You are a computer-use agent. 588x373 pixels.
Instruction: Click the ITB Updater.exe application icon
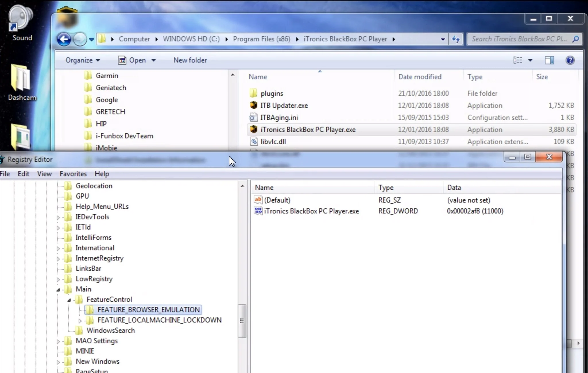(x=253, y=105)
